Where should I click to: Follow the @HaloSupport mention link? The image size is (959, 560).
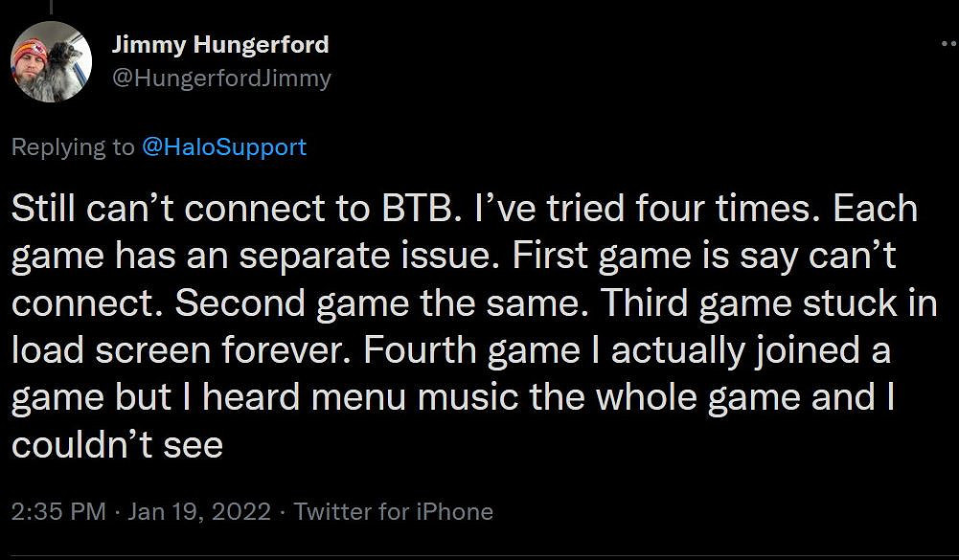[224, 146]
